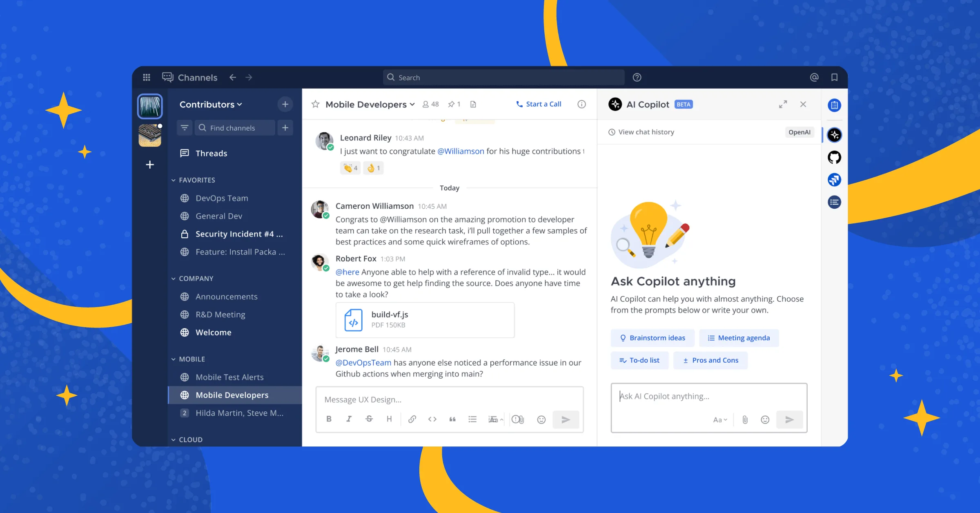Click the priority and attachment icon
The height and width of the screenshot is (513, 980).
(x=518, y=419)
